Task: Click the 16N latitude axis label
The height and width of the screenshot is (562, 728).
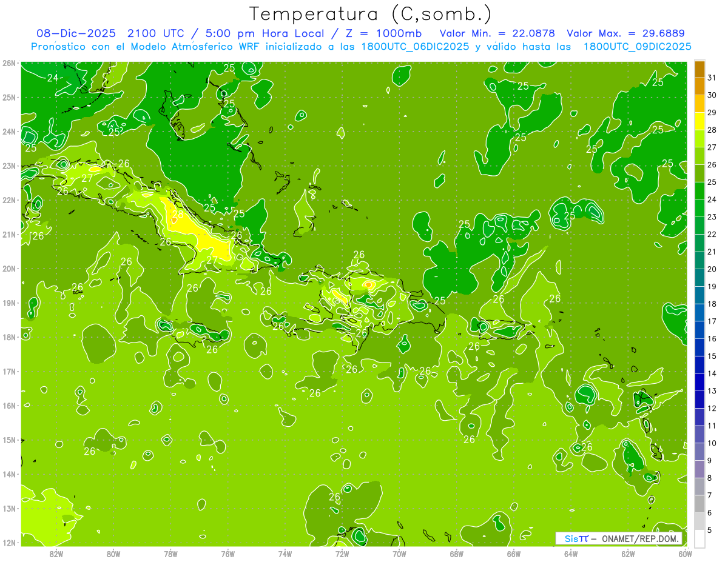Action: point(8,406)
